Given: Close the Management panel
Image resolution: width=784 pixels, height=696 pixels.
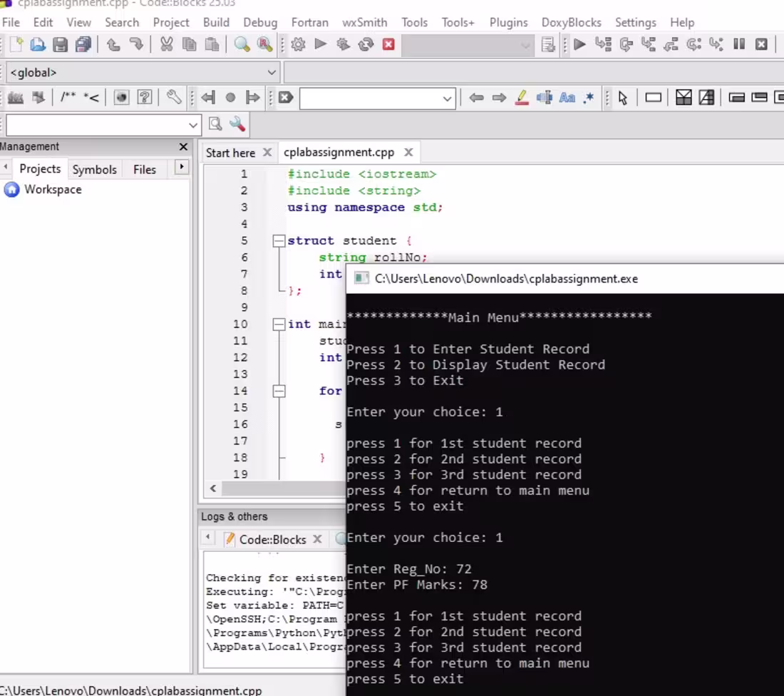Looking at the screenshot, I should pyautogui.click(x=183, y=147).
